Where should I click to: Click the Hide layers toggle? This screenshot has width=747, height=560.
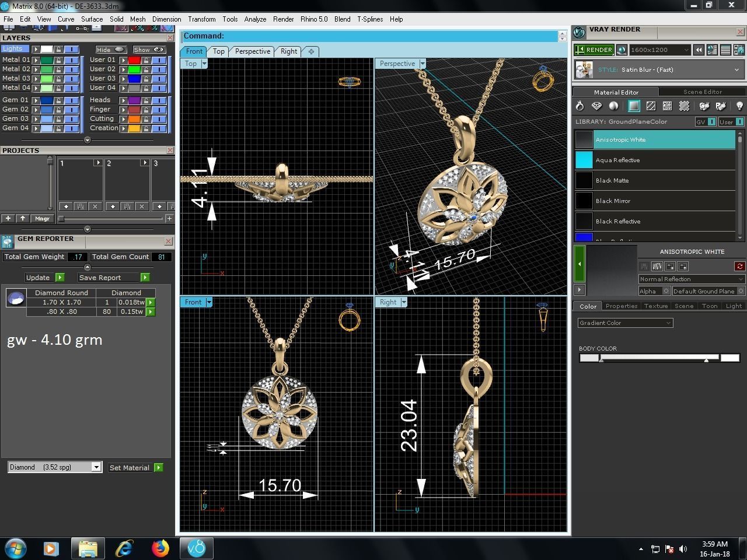point(111,50)
